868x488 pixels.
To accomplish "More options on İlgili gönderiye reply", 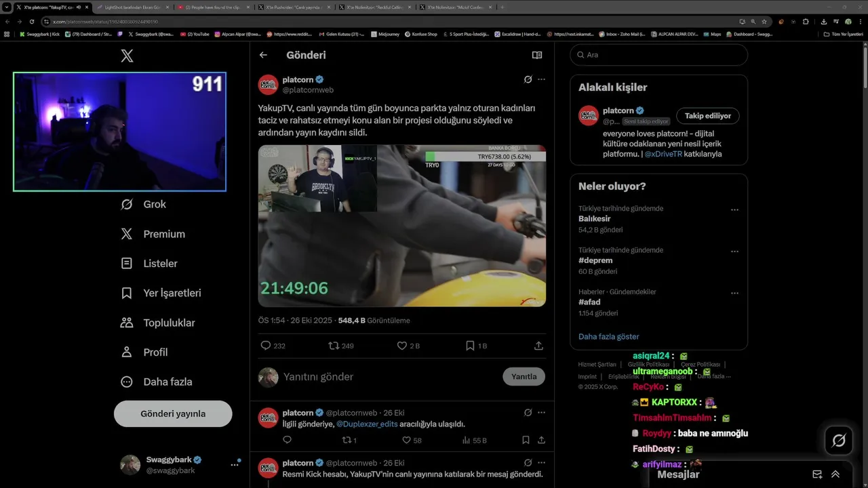I will click(x=541, y=413).
